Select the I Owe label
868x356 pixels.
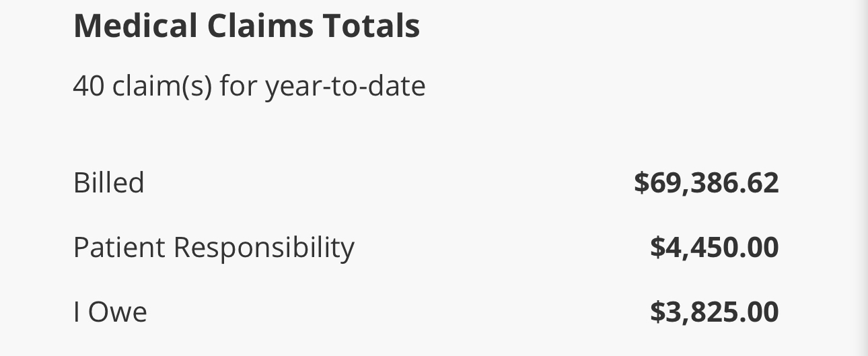(x=110, y=312)
